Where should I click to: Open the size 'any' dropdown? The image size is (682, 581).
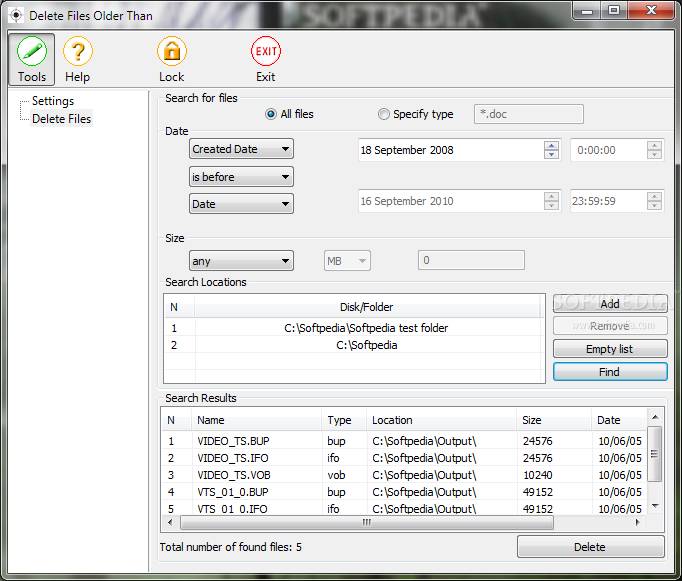[x=241, y=261]
